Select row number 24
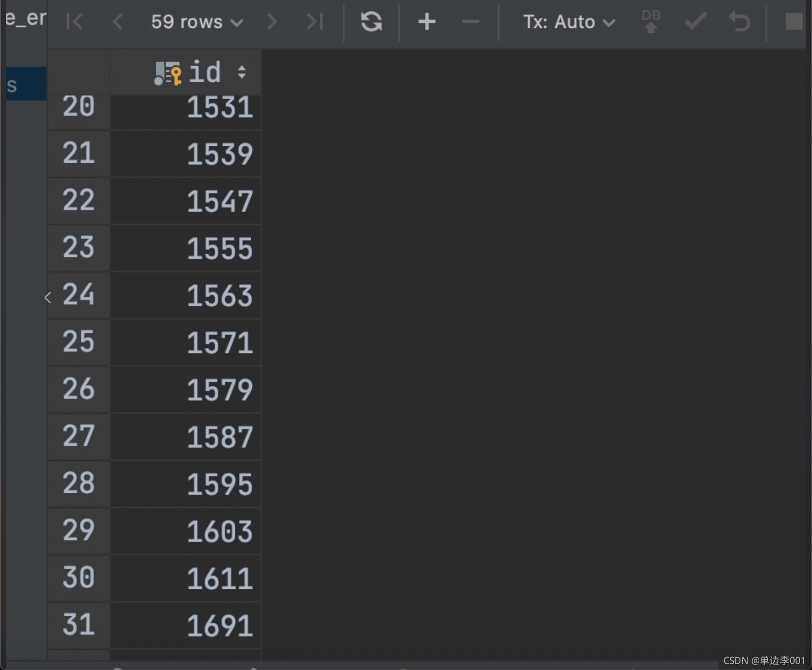The image size is (812, 670). [79, 295]
